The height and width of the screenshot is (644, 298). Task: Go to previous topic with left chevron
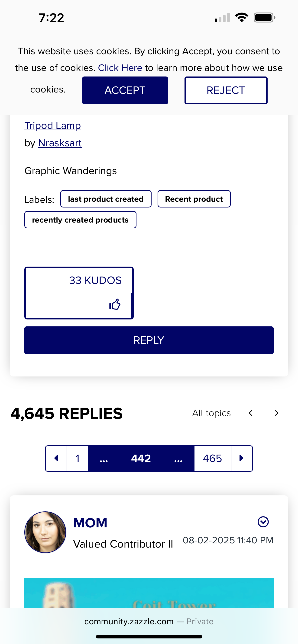[x=250, y=413]
